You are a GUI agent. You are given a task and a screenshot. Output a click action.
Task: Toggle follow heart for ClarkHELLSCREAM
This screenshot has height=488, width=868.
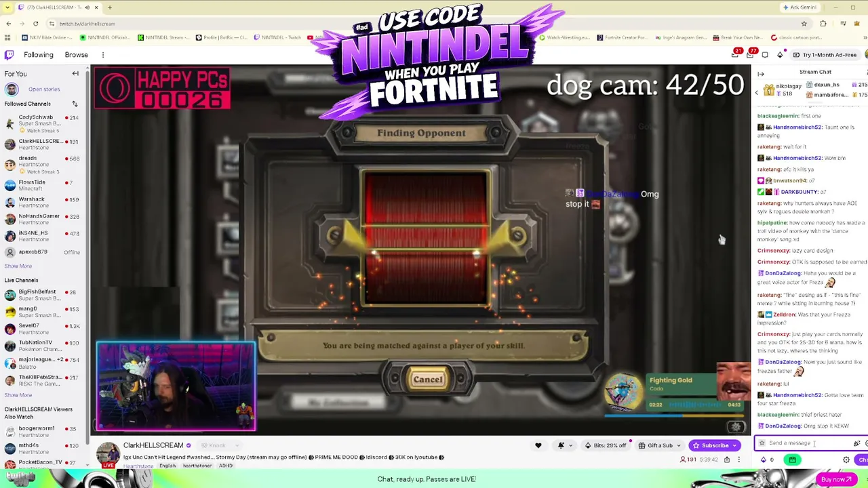538,445
